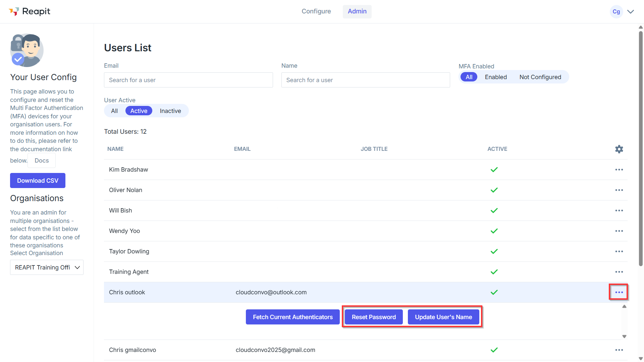This screenshot has height=362, width=644.
Task: Focus the Name search field
Action: pos(366,80)
